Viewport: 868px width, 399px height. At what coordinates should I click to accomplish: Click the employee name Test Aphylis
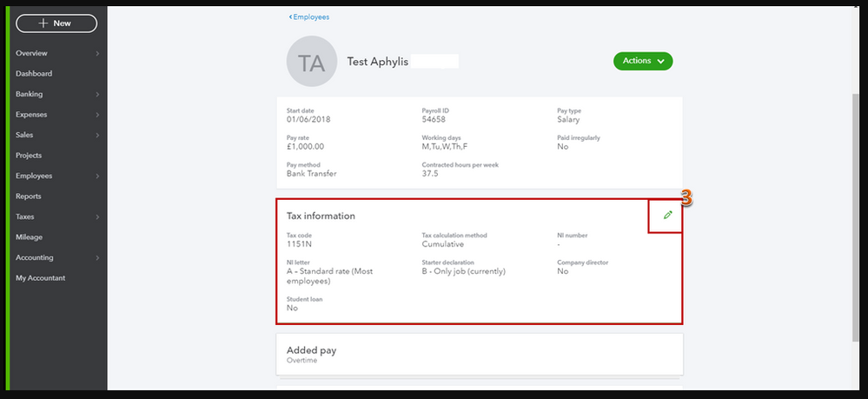click(378, 62)
